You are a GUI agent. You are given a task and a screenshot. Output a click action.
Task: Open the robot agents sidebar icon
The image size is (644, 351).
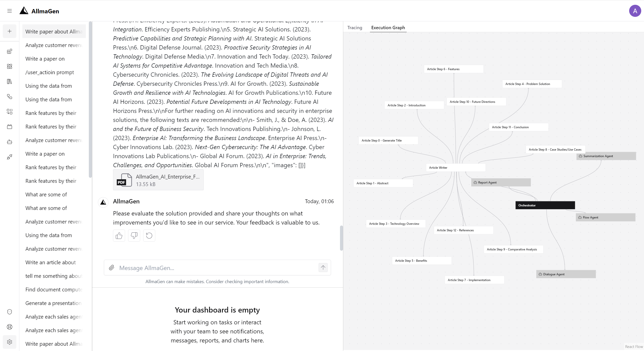(x=10, y=142)
